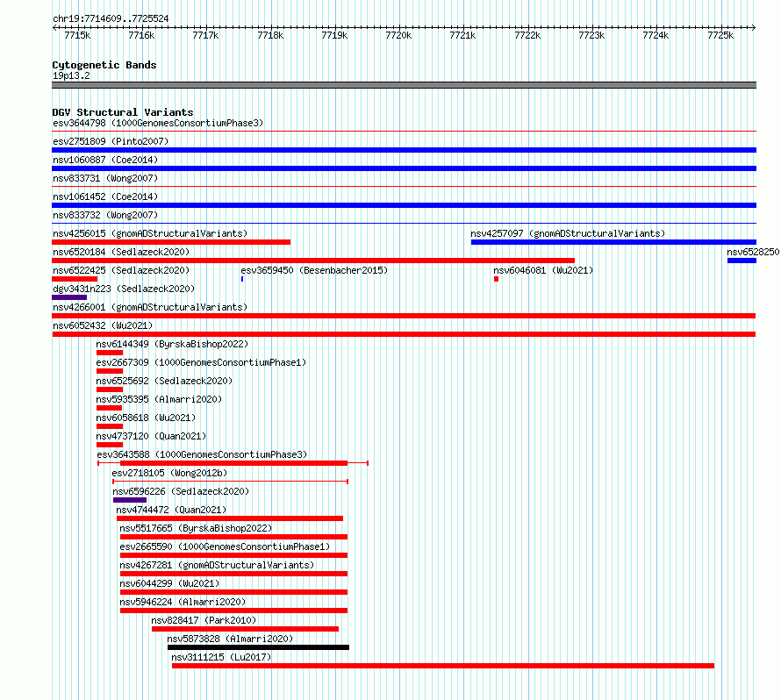781x700 pixels.
Task: Select the nsv6144349 (ByrskaBishop2022) label
Action: [x=172, y=344]
